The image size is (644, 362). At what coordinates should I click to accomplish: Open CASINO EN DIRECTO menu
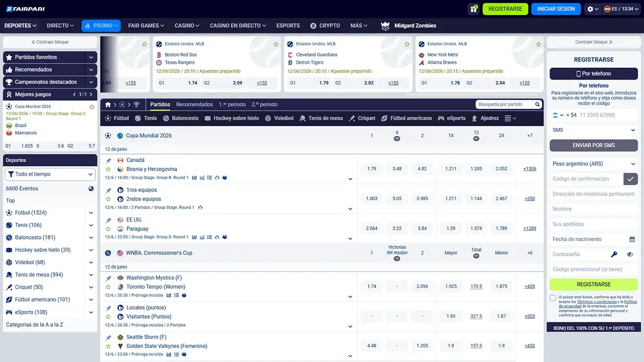(239, 26)
